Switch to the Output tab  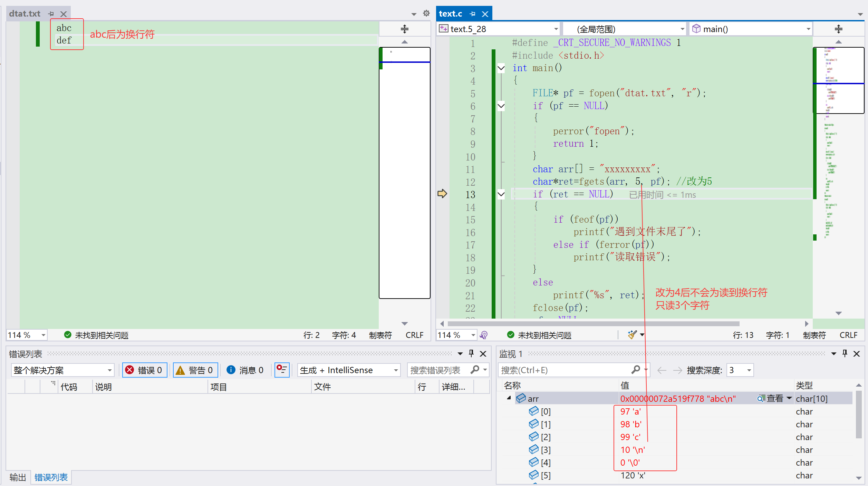pos(18,477)
